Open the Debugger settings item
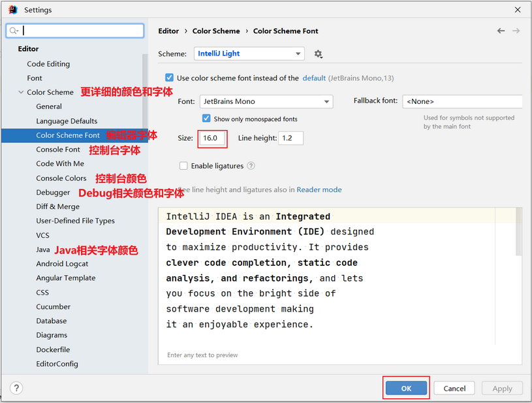Viewport: 532px width, 403px height. point(53,193)
